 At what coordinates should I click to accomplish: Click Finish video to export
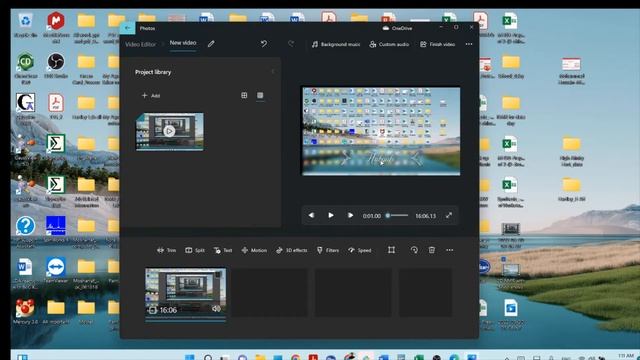point(437,44)
